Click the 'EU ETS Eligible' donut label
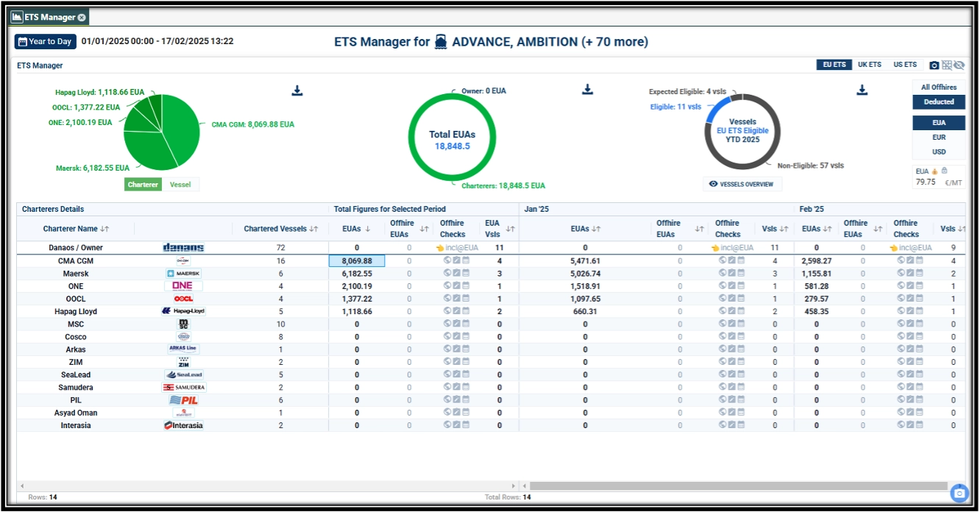This screenshot has width=980, height=512. [742, 130]
